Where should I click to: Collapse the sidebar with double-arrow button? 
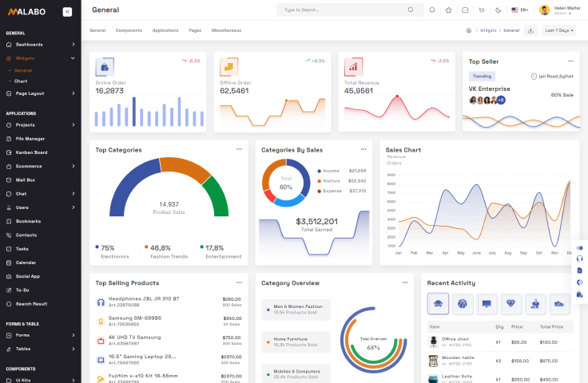point(67,11)
